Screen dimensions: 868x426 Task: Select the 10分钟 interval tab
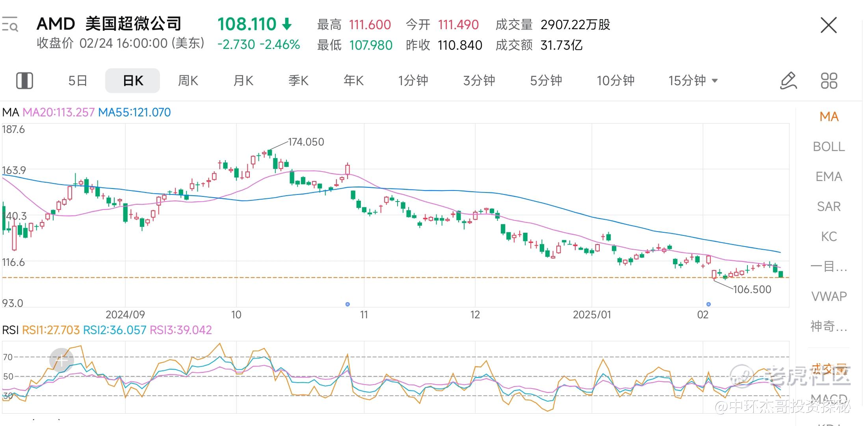[x=615, y=81]
